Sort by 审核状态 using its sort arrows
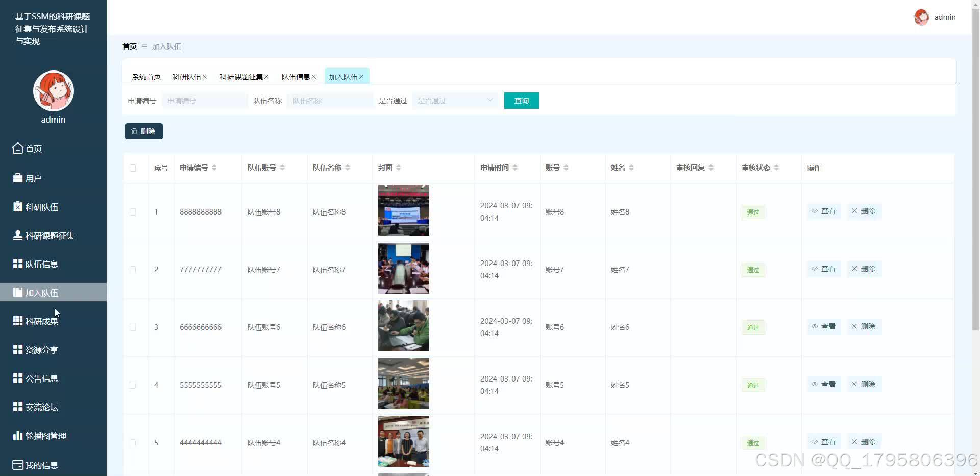This screenshot has height=476, width=980. (x=776, y=168)
